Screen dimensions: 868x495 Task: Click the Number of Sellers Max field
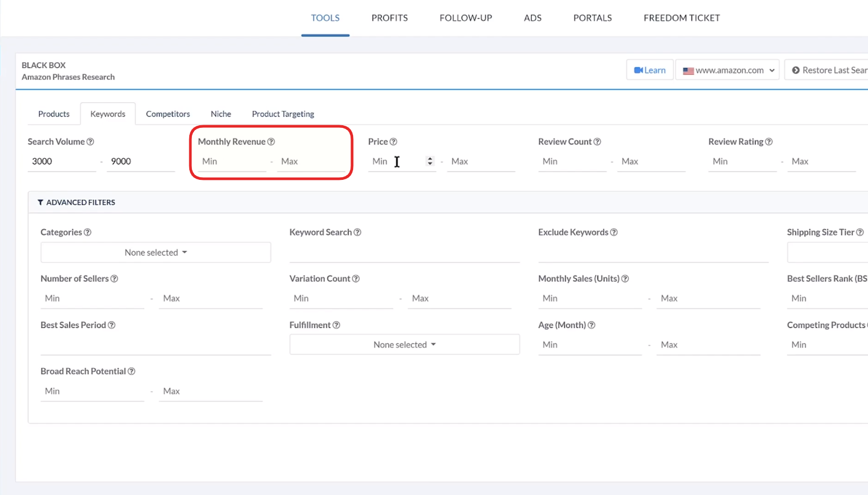[x=211, y=299]
